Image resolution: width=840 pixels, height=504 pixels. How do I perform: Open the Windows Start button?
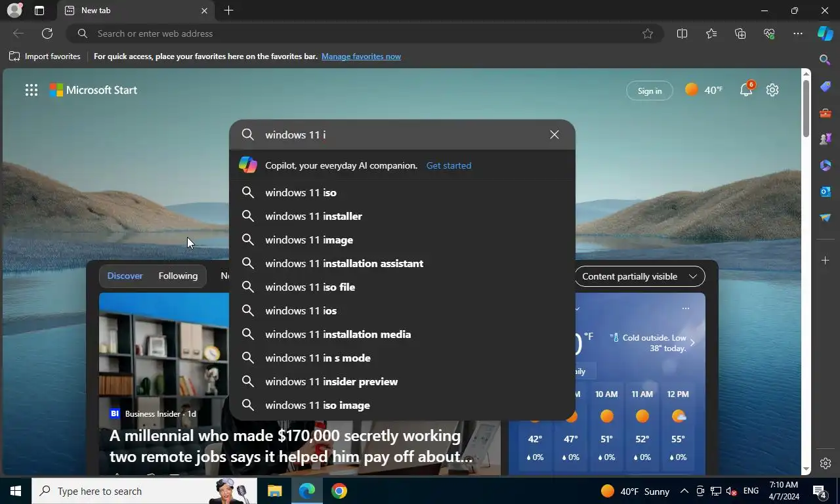point(16,491)
